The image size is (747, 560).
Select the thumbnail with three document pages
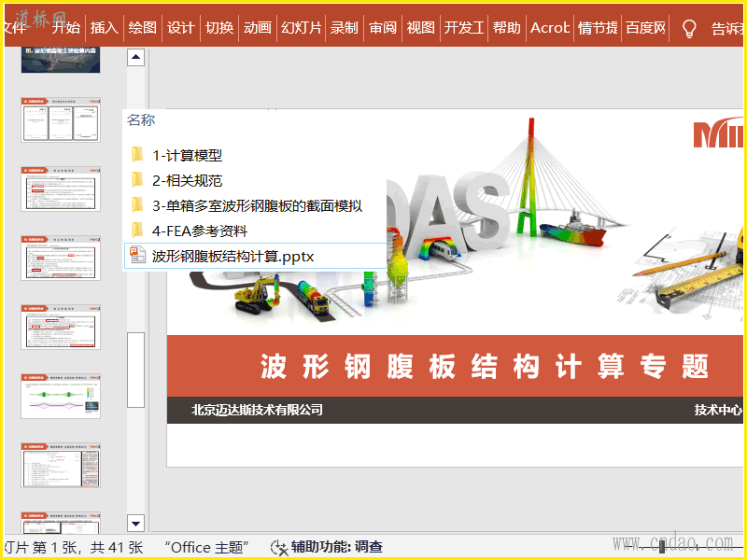61,120
